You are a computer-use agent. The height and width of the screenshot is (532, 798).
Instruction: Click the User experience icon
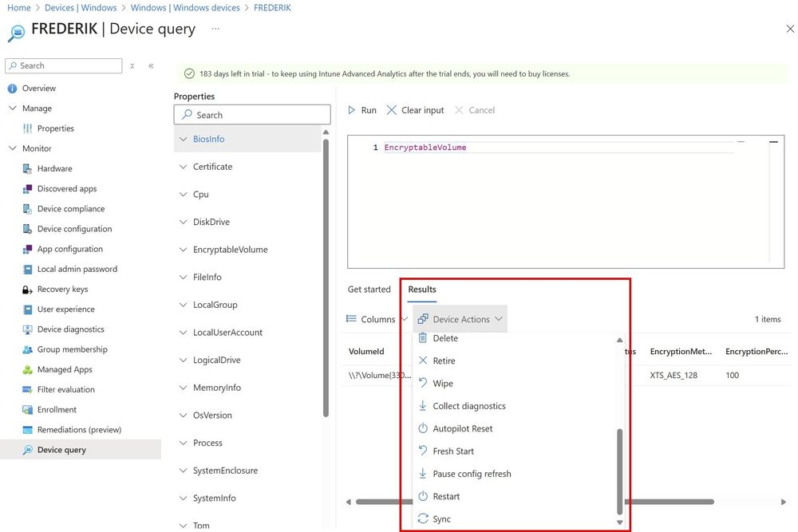(27, 309)
